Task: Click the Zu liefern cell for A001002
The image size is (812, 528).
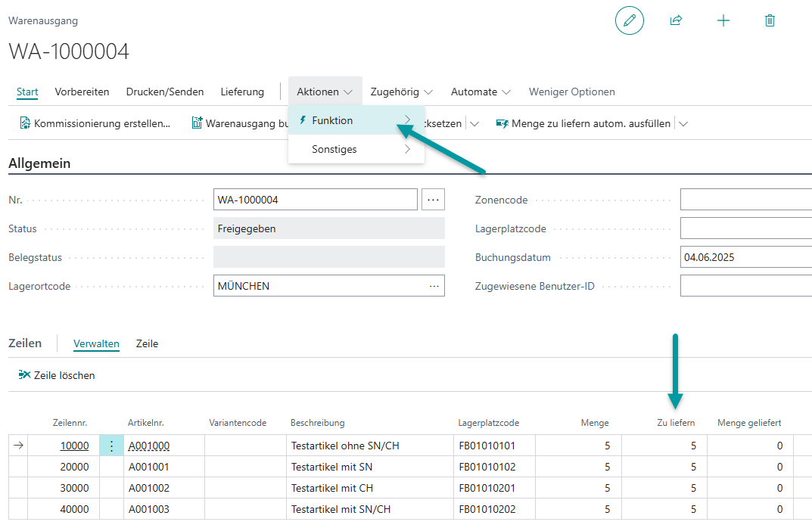Action: pyautogui.click(x=664, y=488)
